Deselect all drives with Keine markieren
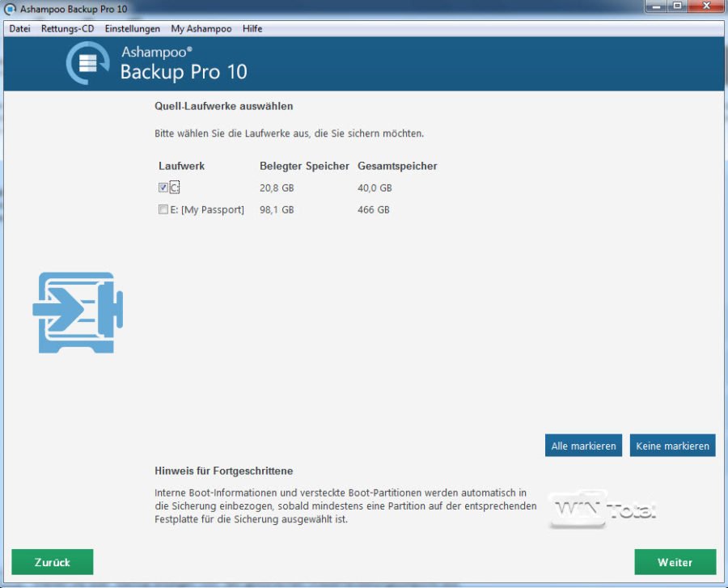 click(672, 445)
